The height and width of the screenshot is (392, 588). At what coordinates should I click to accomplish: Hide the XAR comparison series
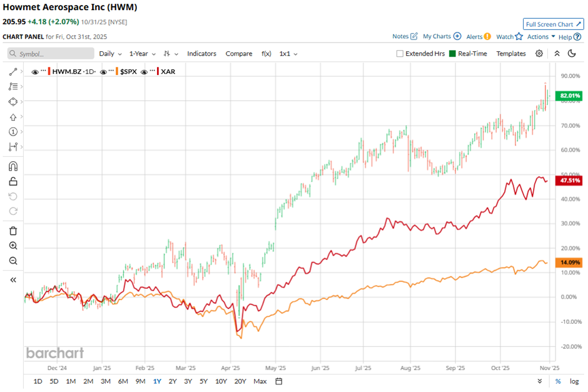[x=144, y=72]
